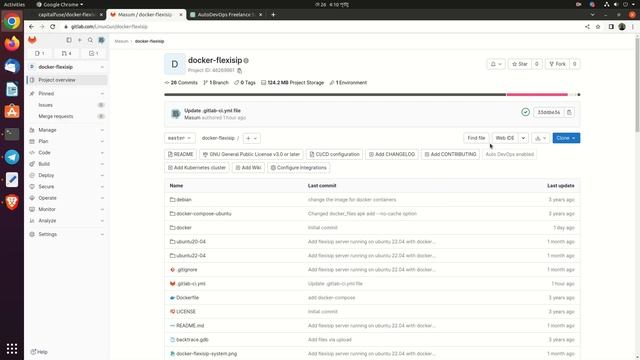Fork the docker-flexisip project
640x360 pixels.
[557, 64]
